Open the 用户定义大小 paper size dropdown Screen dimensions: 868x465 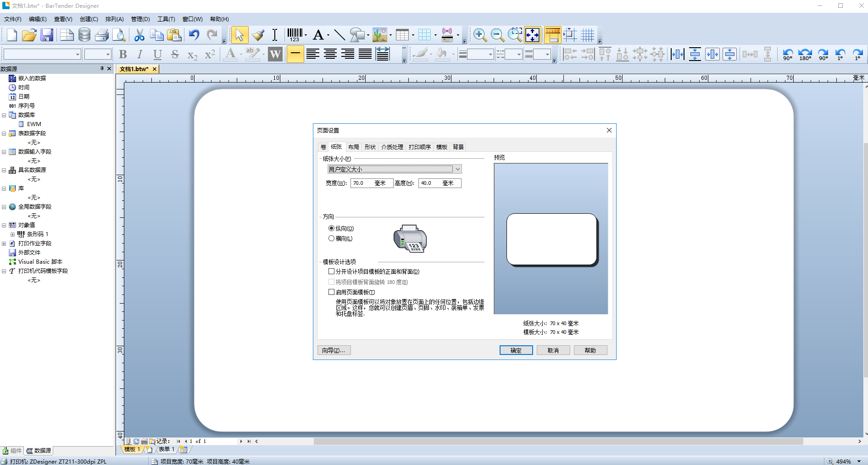click(x=395, y=169)
